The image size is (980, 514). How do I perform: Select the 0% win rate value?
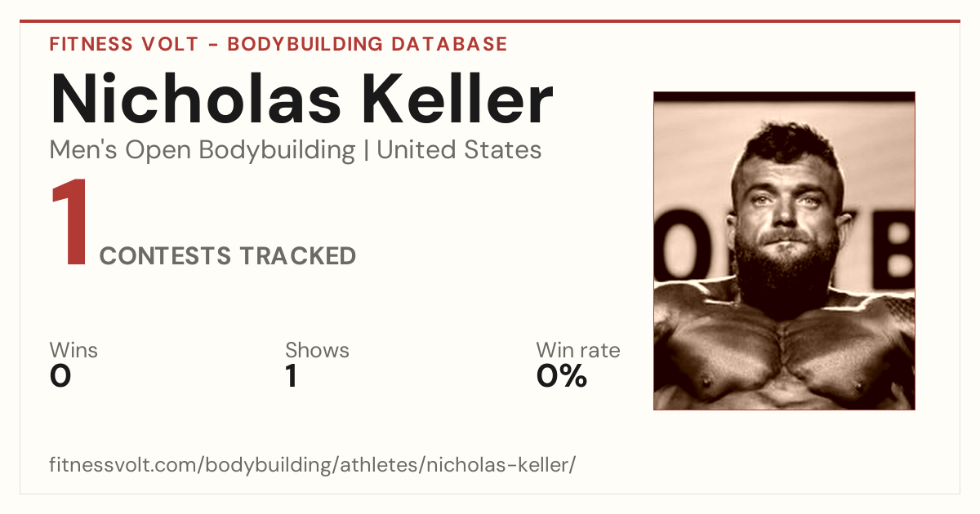(562, 376)
